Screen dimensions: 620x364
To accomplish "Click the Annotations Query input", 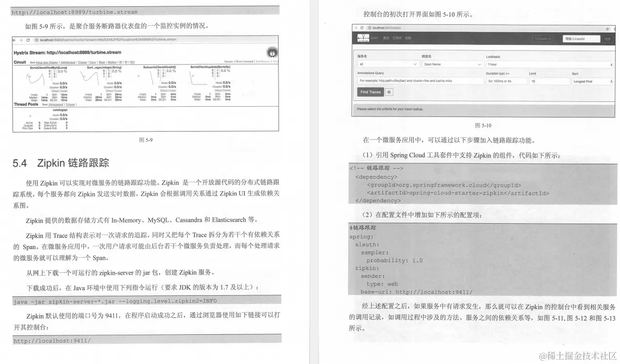I will point(420,81).
